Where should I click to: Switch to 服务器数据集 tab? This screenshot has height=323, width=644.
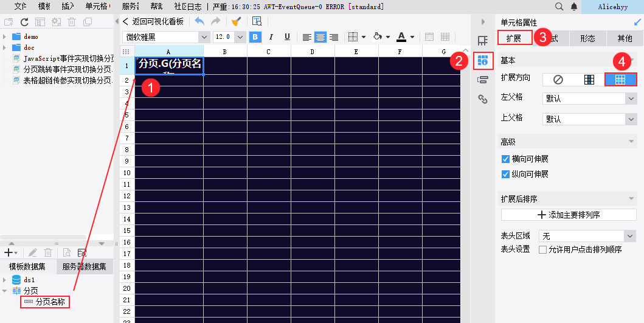point(85,266)
